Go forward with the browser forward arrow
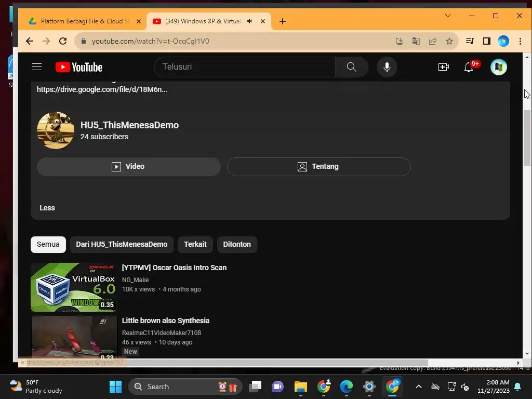The width and height of the screenshot is (532, 399). click(x=46, y=41)
